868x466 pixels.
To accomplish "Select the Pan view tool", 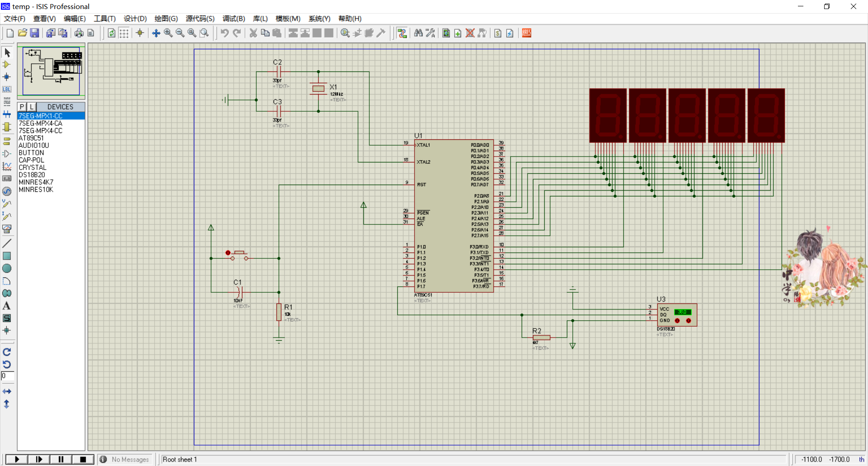I will click(156, 33).
